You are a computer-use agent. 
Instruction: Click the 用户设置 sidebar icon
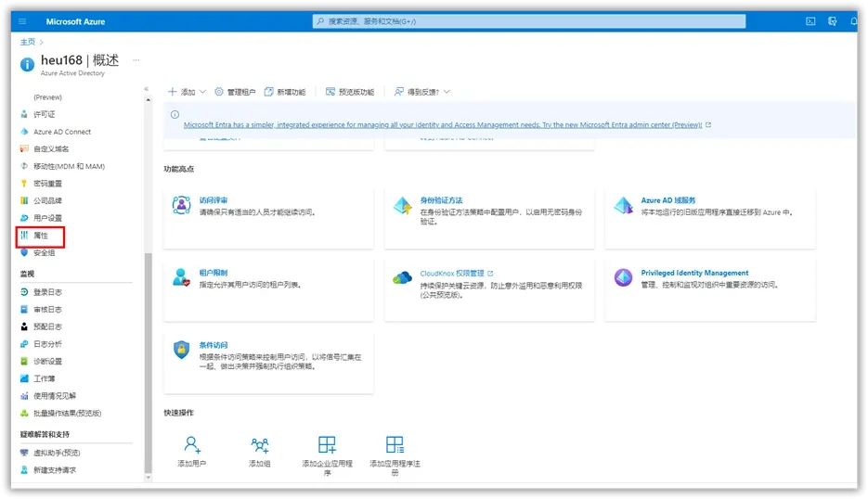(24, 217)
